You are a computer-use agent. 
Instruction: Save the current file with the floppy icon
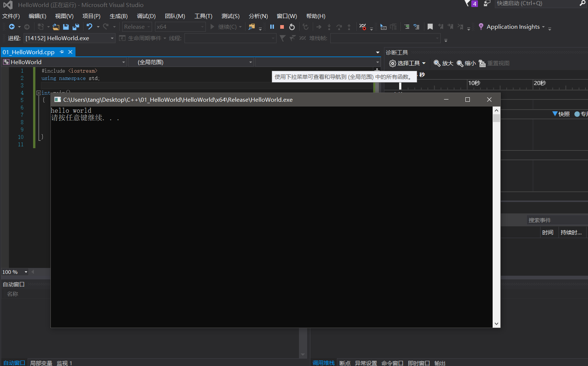66,27
